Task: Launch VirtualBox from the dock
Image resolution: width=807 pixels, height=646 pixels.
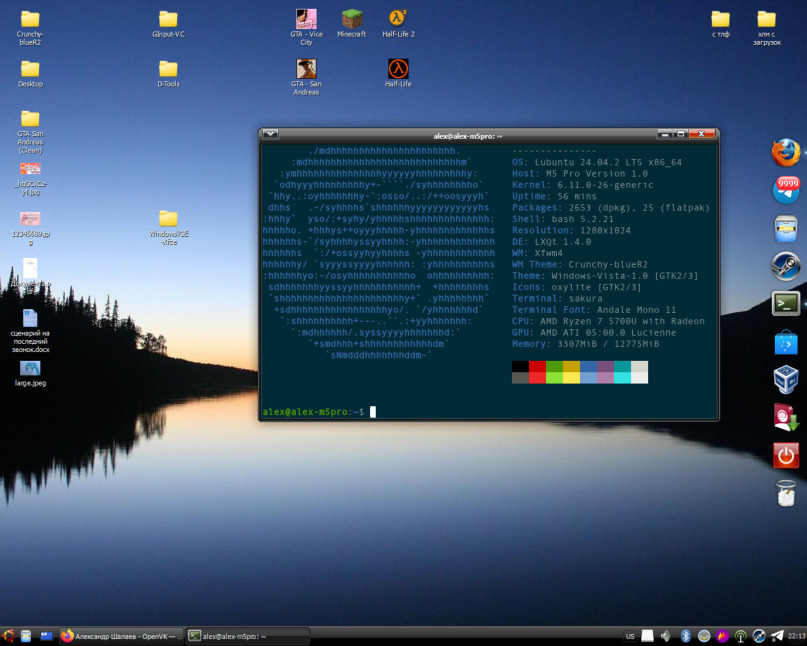Action: pyautogui.click(x=786, y=379)
